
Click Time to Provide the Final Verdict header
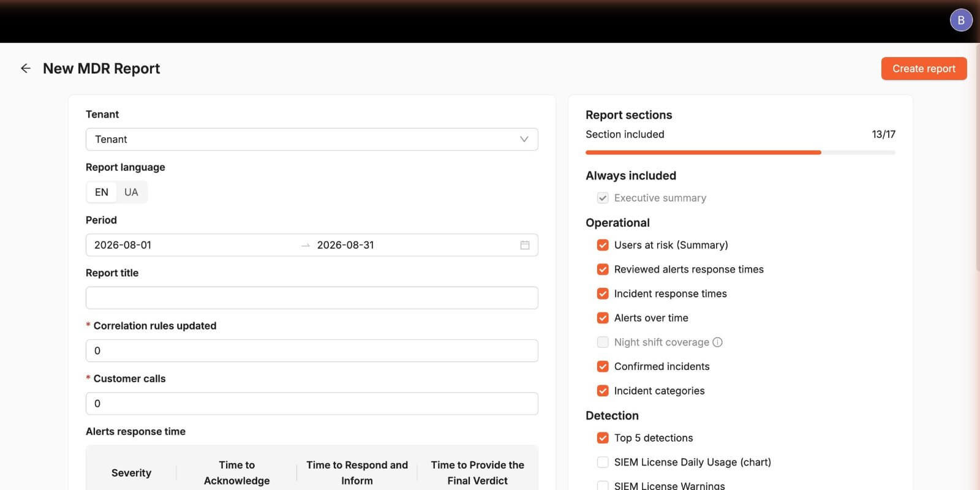(477, 473)
